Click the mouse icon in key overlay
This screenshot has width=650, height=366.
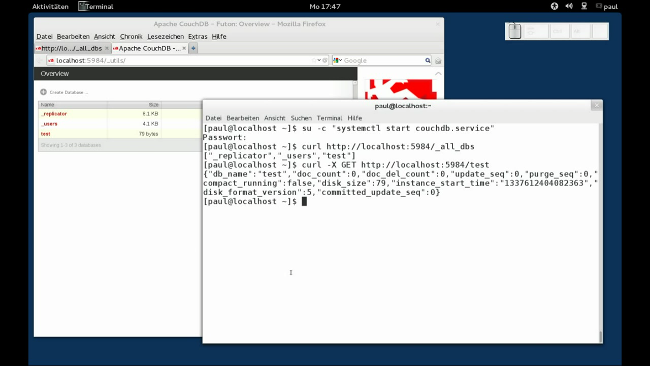pos(514,31)
